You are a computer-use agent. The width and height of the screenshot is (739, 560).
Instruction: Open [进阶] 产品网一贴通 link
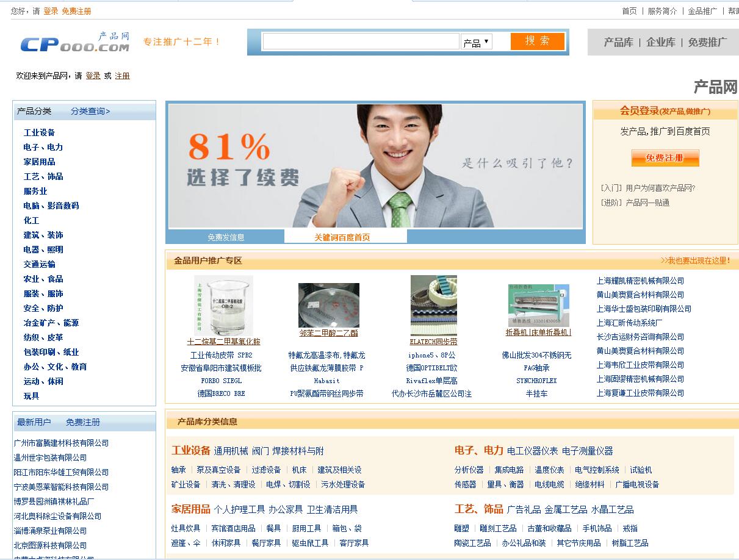(635, 203)
